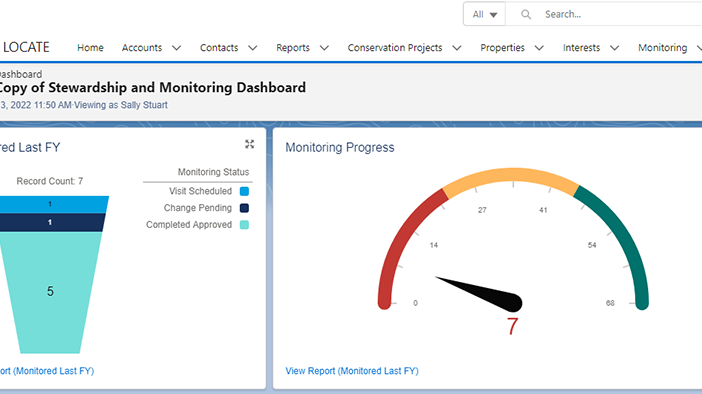Collapse the Monitored Last FY chart widget
Screen dimensions: 702x394
[x=249, y=144]
